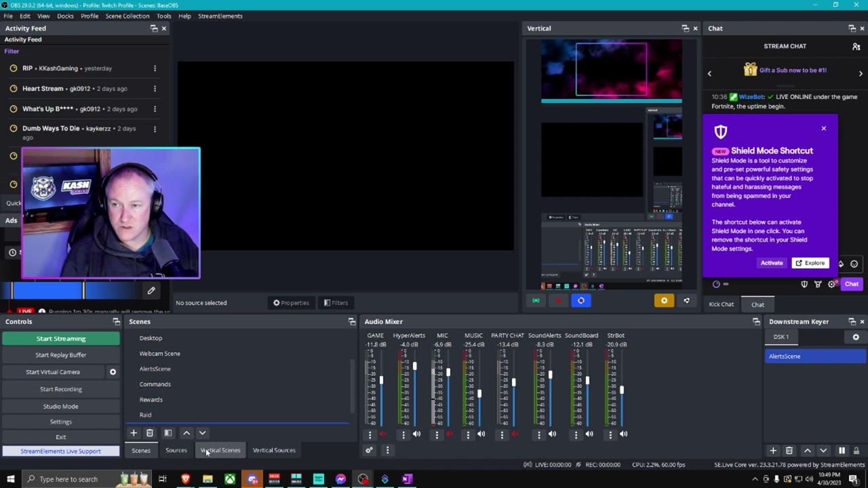Screen dimensions: 868x488
Task: Adjust the HyperAlerts volume fader
Action: tap(414, 367)
